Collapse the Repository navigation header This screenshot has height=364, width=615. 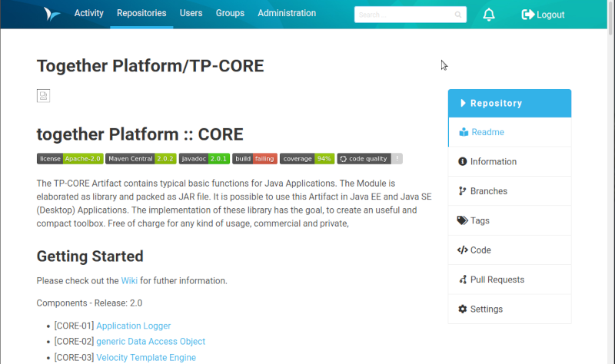point(510,103)
